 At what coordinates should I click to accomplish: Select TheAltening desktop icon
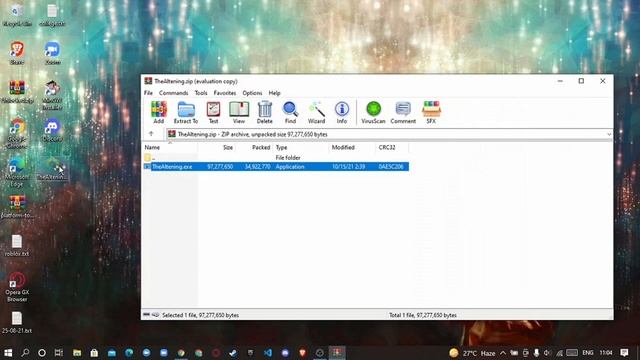pos(52,169)
